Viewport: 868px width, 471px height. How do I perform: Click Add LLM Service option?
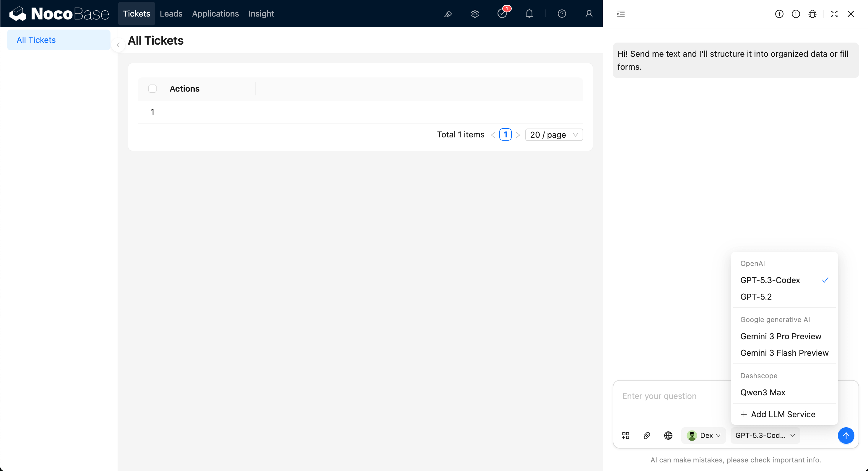click(778, 414)
